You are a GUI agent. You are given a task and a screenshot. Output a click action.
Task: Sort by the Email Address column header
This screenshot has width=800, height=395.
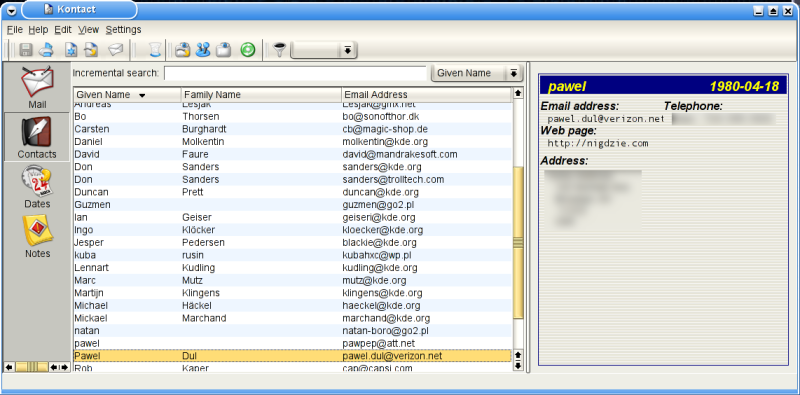click(426, 94)
